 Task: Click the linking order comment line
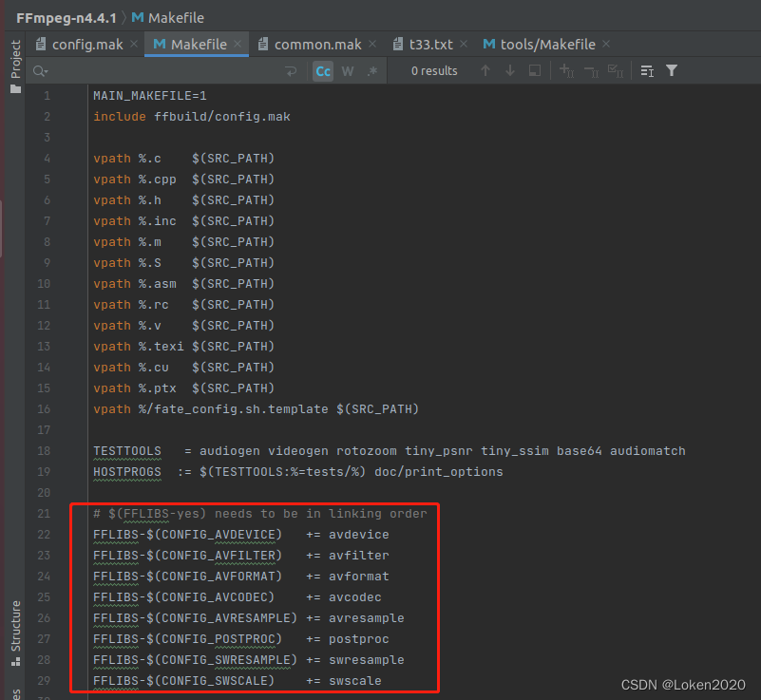(260, 513)
